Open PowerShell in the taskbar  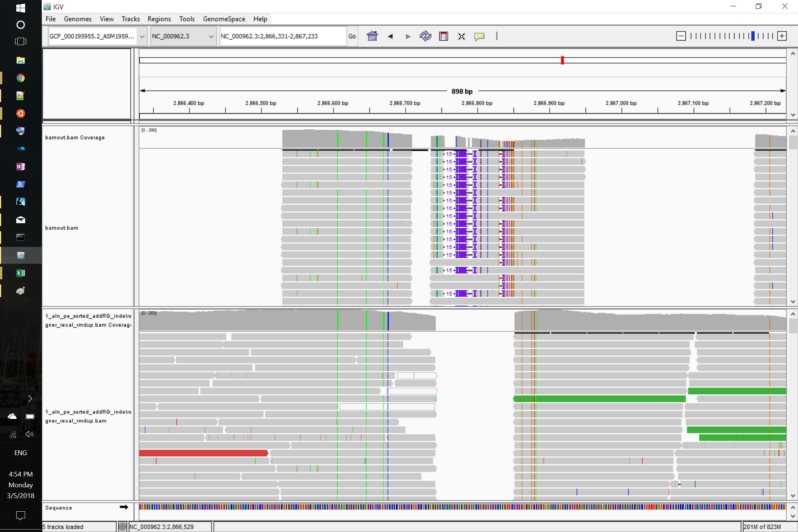[x=21, y=184]
